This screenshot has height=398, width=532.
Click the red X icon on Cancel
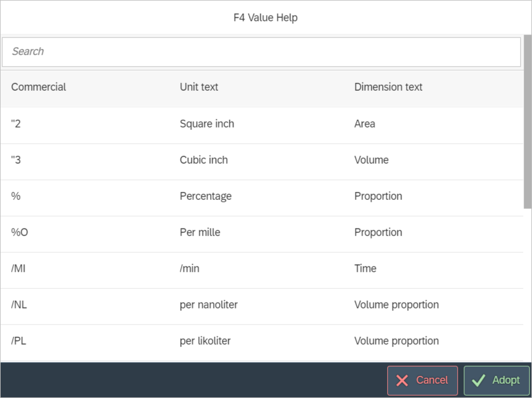click(402, 380)
